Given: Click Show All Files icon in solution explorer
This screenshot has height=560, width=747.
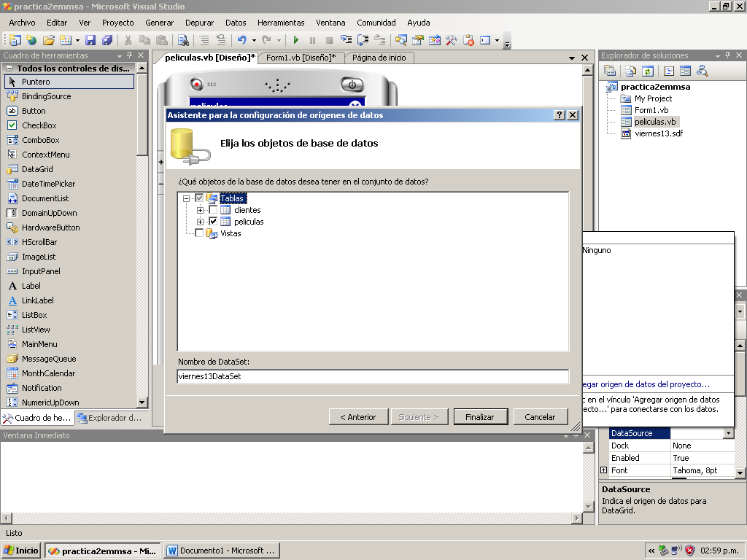Looking at the screenshot, I should point(631,71).
